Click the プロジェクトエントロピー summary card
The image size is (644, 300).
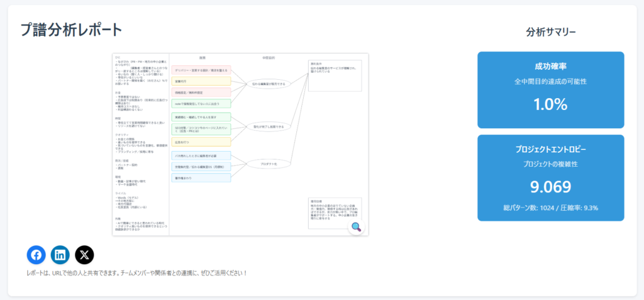tap(550, 177)
